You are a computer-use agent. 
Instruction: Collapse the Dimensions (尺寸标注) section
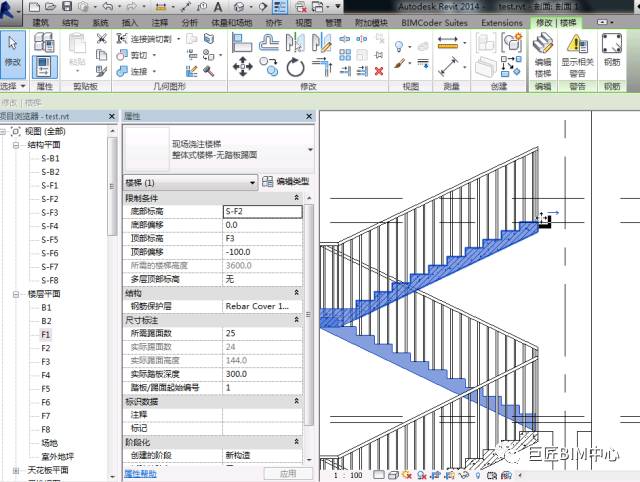[296, 320]
